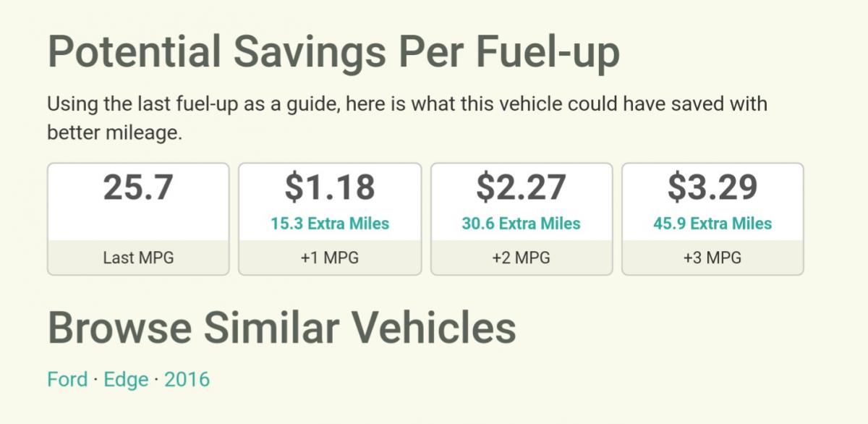Click the +3 MPG card footer
Viewport: 868px width, 424px height.
[x=712, y=258]
